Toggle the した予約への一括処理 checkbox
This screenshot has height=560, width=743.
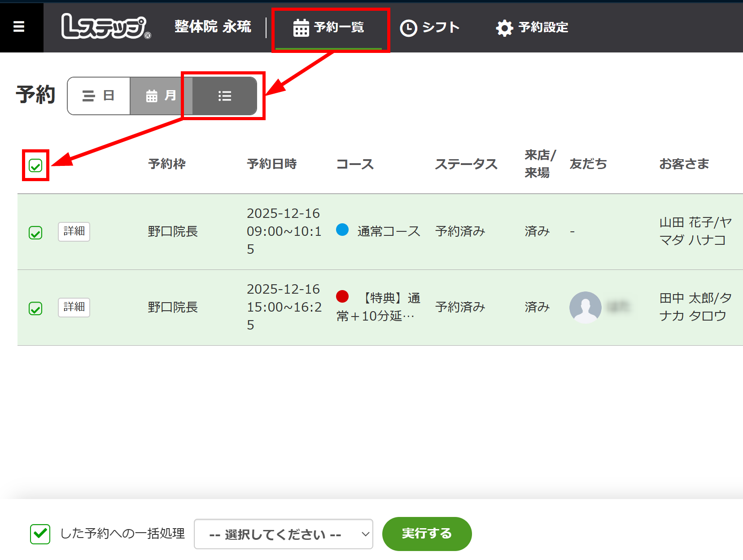(x=39, y=534)
